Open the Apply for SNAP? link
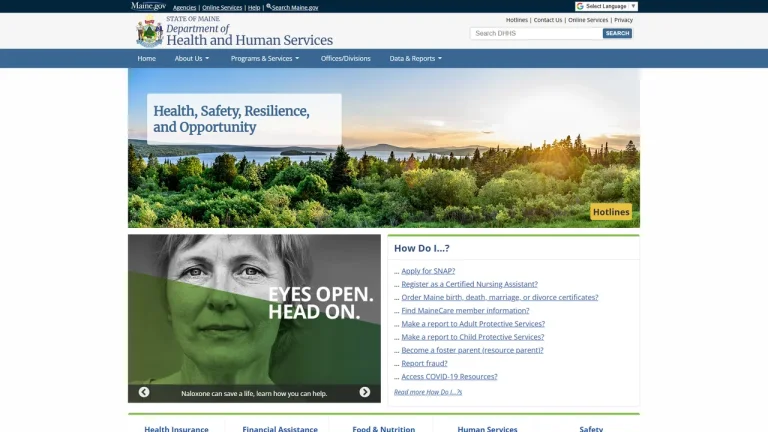Screen dimensions: 768x432 coord(428,271)
